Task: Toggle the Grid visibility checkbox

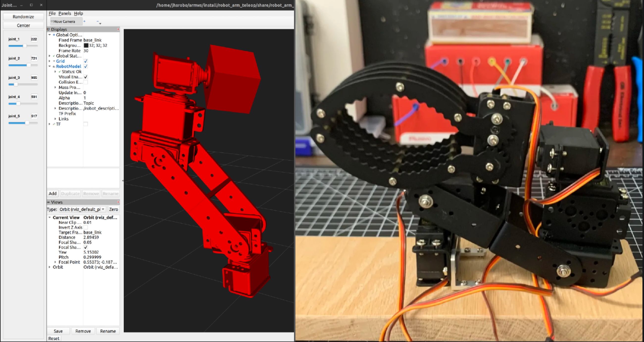Action: tap(86, 61)
